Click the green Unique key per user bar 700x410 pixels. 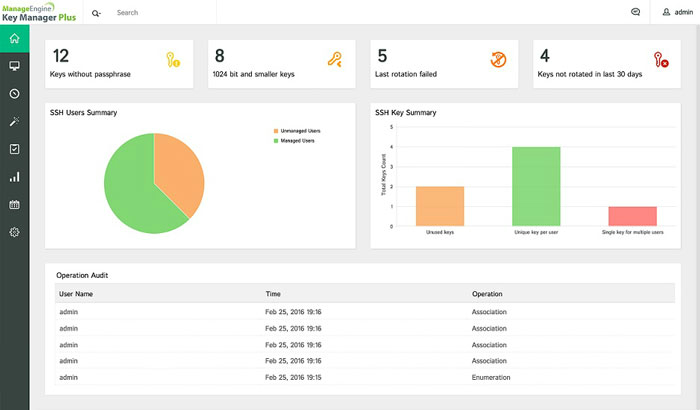click(x=536, y=187)
